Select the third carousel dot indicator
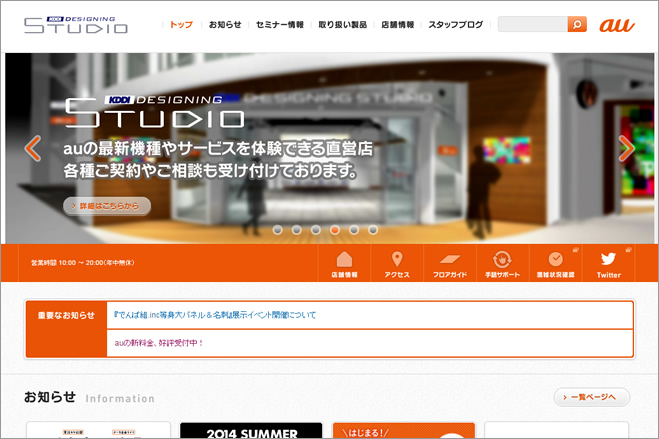659x439 pixels. coord(316,230)
